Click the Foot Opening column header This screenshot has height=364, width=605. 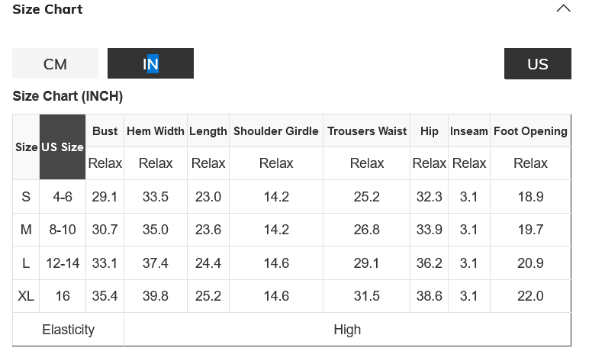530,131
